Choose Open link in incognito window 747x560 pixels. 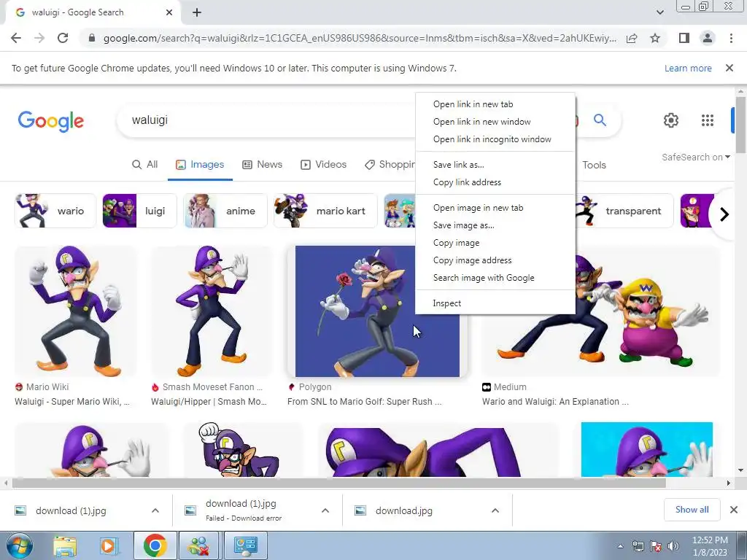[x=495, y=139]
